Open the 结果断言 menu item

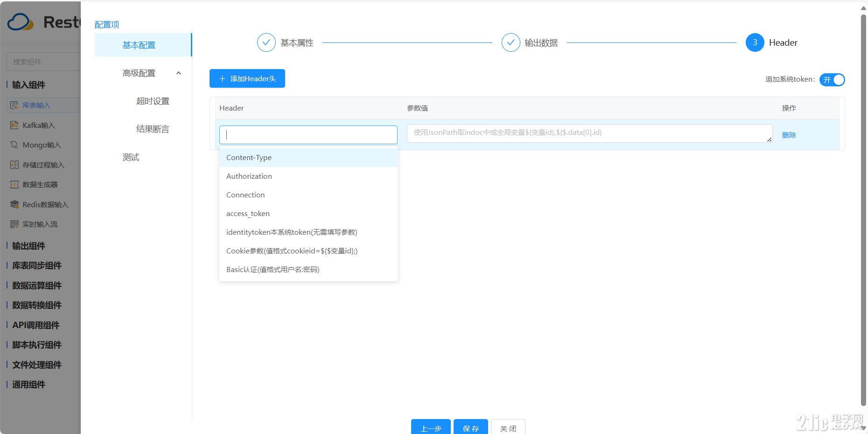click(x=153, y=129)
